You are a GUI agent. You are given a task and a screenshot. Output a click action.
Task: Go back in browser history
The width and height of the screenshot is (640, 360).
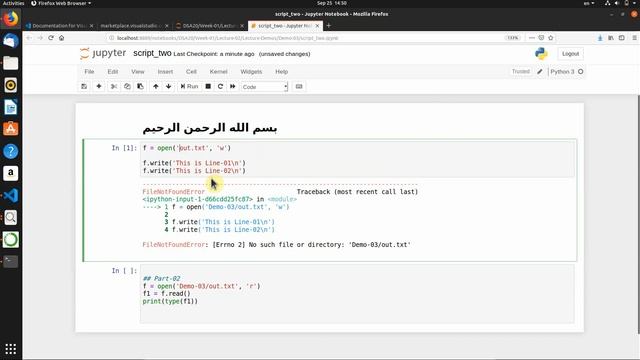pyautogui.click(x=29, y=38)
